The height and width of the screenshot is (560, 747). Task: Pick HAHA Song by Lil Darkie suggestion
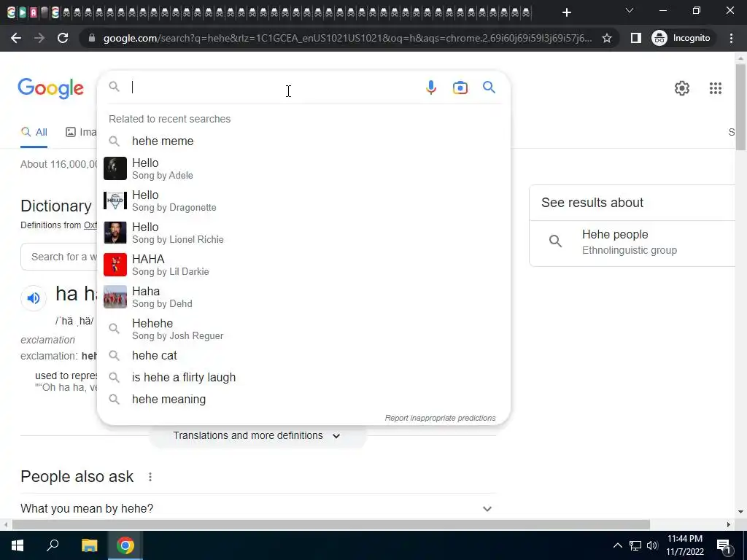(304, 265)
